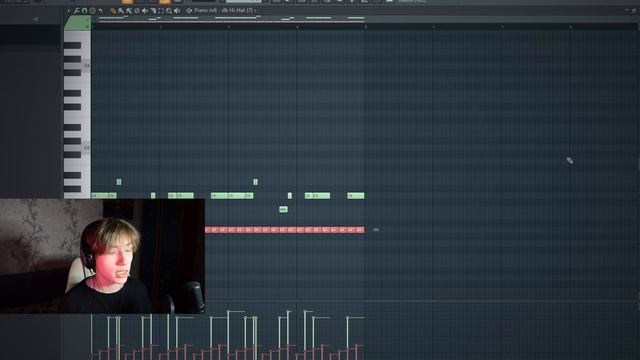Image resolution: width=640 pixels, height=360 pixels.
Task: Toggle the Snap magnet option
Action: pyautogui.click(x=84, y=11)
